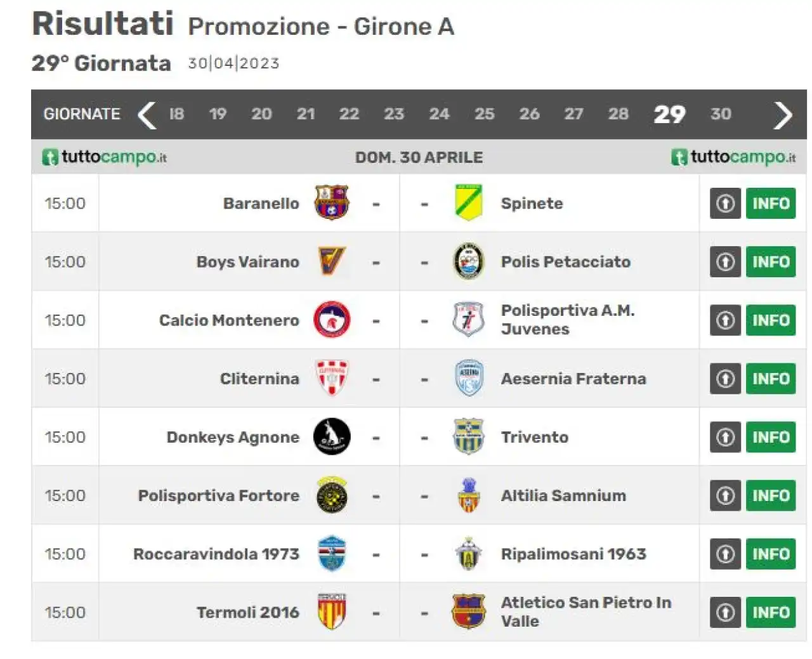Click the Baranello team crest

click(x=332, y=203)
